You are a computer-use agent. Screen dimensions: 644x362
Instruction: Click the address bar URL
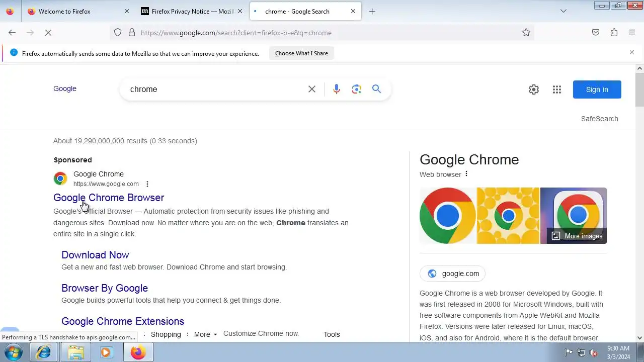[x=236, y=33]
